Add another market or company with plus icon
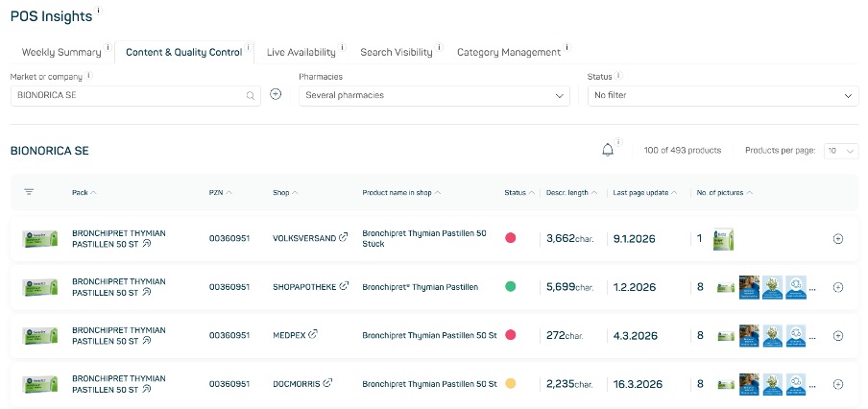This screenshot has width=868, height=409. click(276, 94)
